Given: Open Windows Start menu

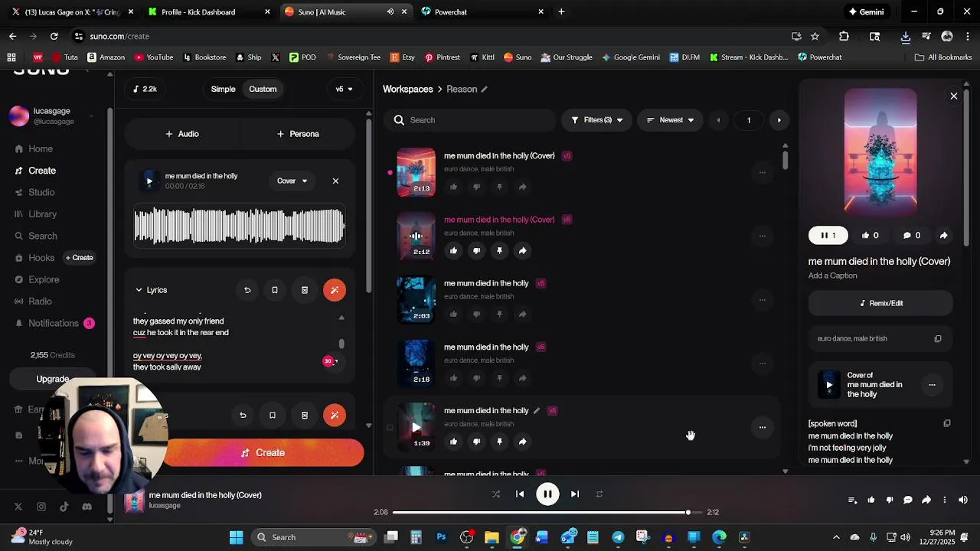Looking at the screenshot, I should 236,537.
